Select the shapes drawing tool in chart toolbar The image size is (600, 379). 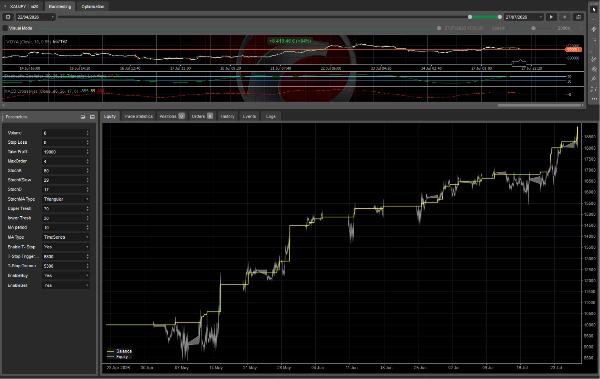[x=594, y=69]
